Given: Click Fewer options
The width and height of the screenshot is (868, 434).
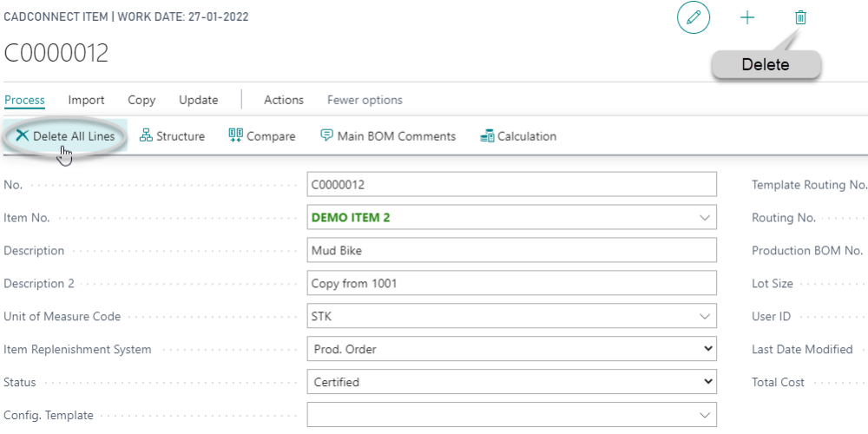Looking at the screenshot, I should [x=365, y=100].
